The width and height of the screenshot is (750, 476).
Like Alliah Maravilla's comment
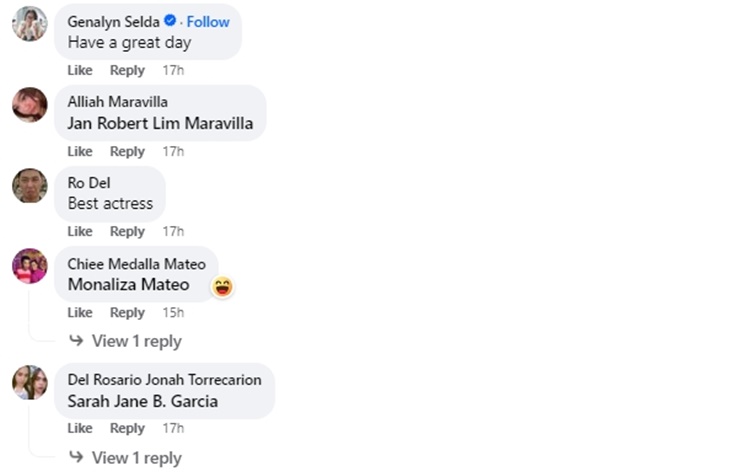[x=80, y=151]
